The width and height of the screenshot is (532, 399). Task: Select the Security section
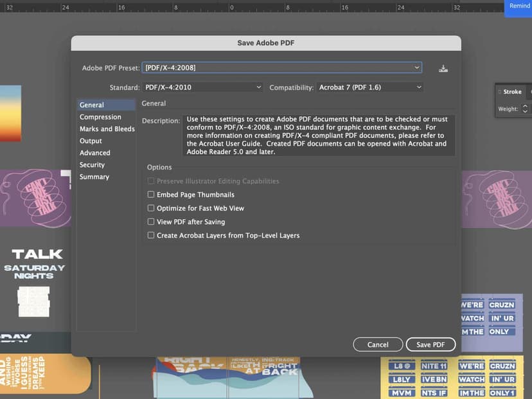click(x=92, y=165)
